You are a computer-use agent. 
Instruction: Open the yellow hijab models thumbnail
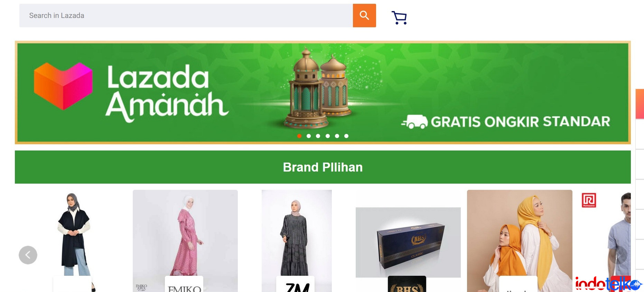tap(520, 241)
